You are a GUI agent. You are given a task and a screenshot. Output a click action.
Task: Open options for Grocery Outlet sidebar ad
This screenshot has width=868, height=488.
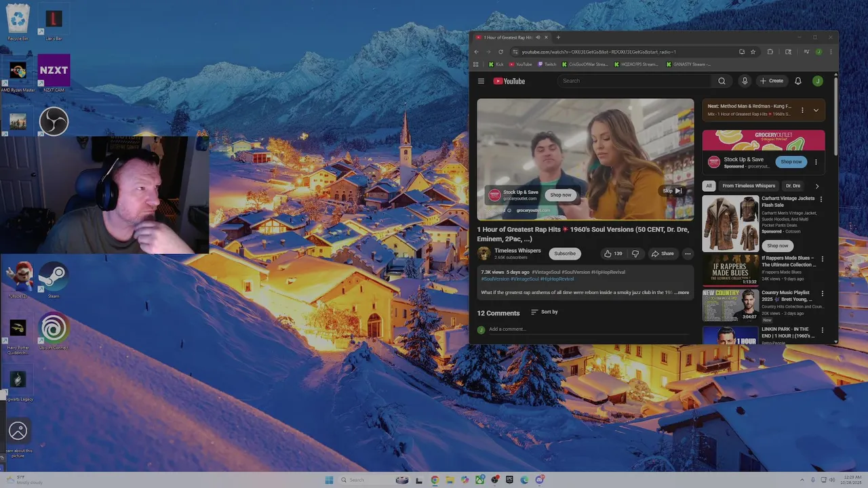tap(816, 162)
